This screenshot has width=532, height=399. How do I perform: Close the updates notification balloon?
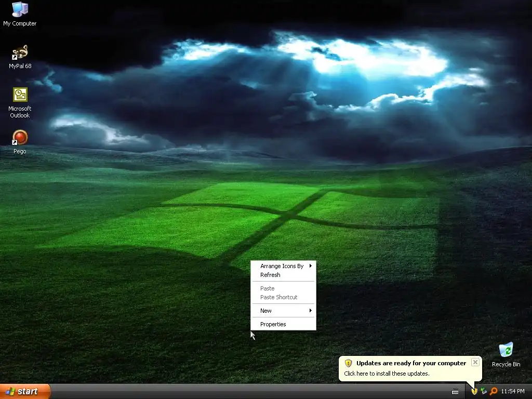[x=475, y=362]
